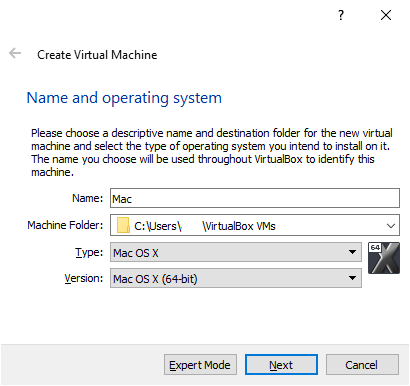Click the Version: label

click(84, 278)
